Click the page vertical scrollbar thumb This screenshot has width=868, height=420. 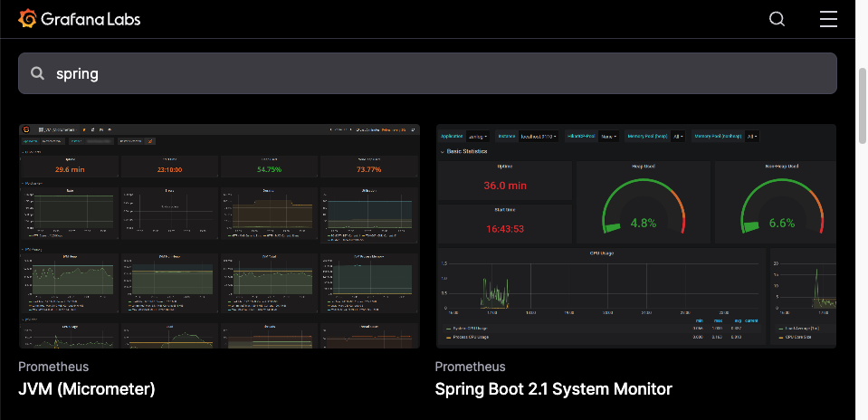[863, 106]
